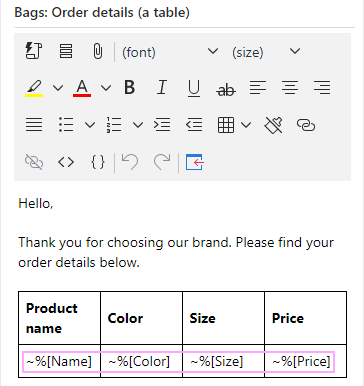Expand the table options arrow
This screenshot has height=386, width=364.
246,125
